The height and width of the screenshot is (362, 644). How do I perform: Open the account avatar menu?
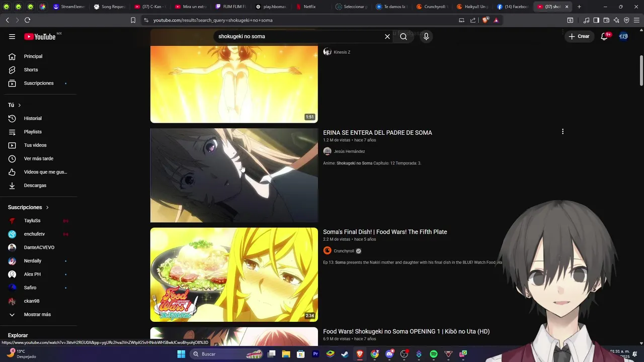pyautogui.click(x=623, y=36)
